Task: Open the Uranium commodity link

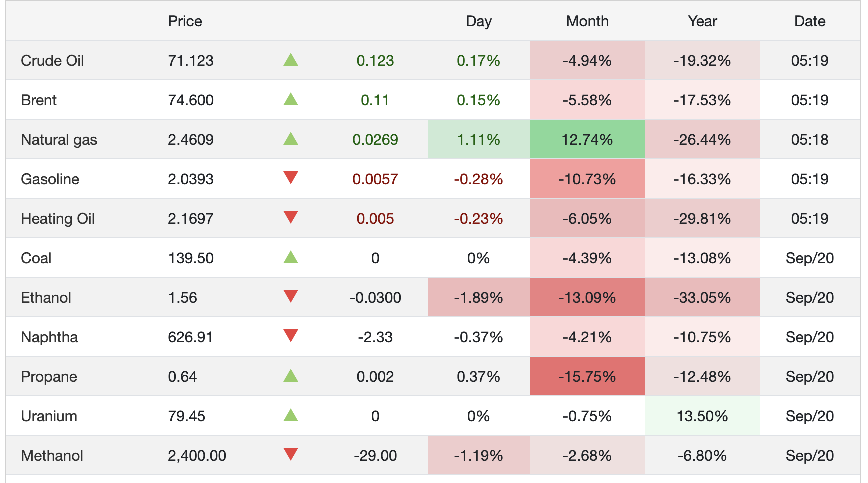Action: pyautogui.click(x=49, y=416)
